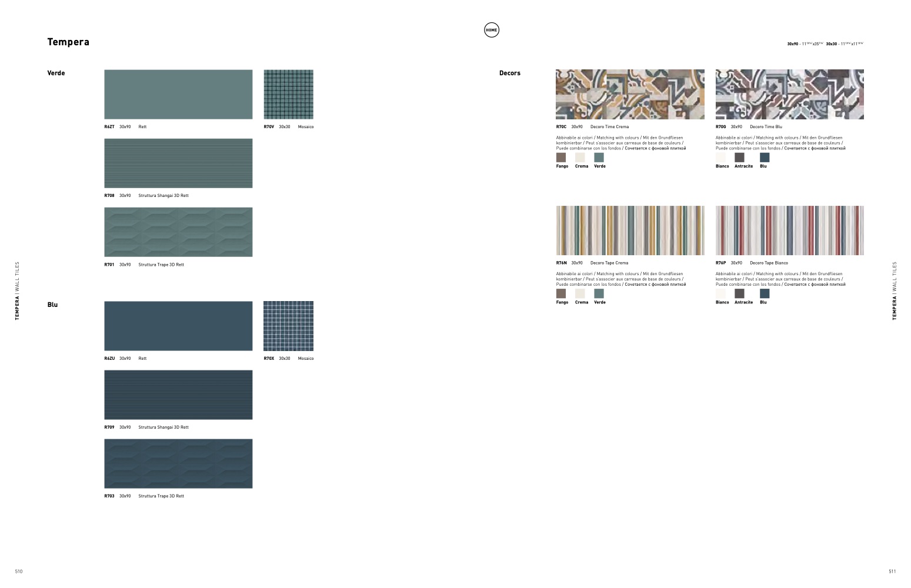The height and width of the screenshot is (588, 911).
Task: Click the Tempera page title
Action: [x=68, y=42]
